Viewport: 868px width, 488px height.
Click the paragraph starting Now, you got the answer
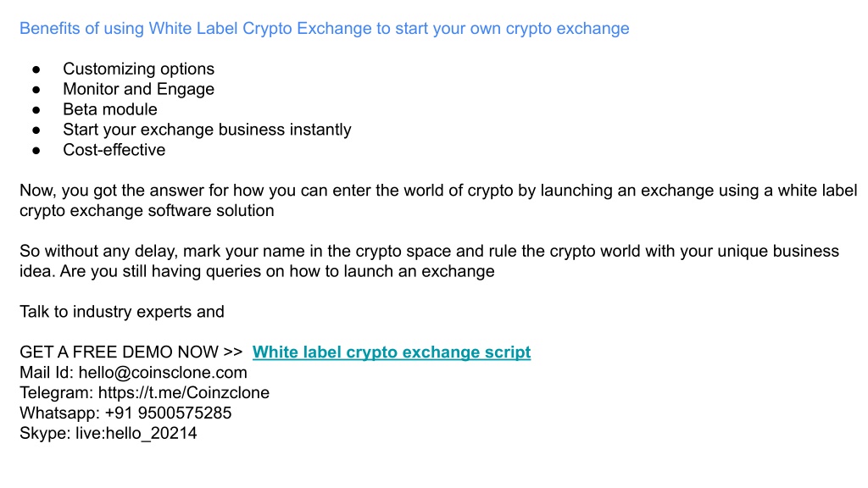[x=438, y=200]
